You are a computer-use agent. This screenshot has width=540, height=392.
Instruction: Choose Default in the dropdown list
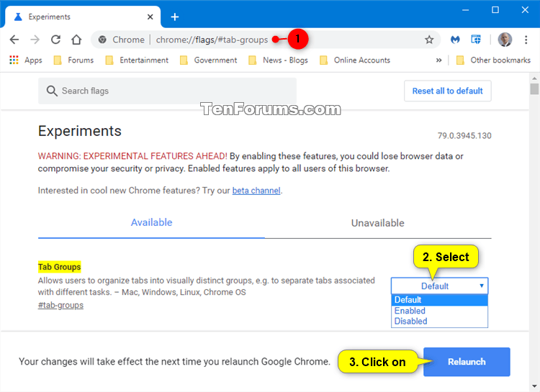439,300
